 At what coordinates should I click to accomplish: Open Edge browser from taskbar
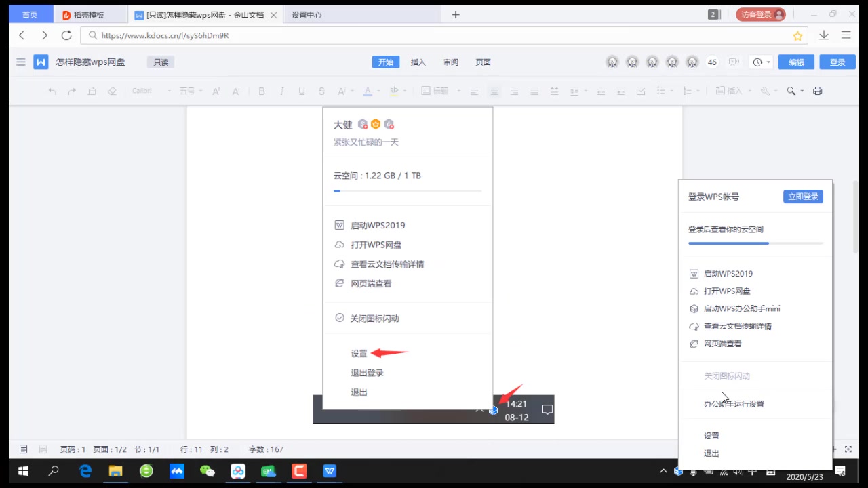[85, 471]
